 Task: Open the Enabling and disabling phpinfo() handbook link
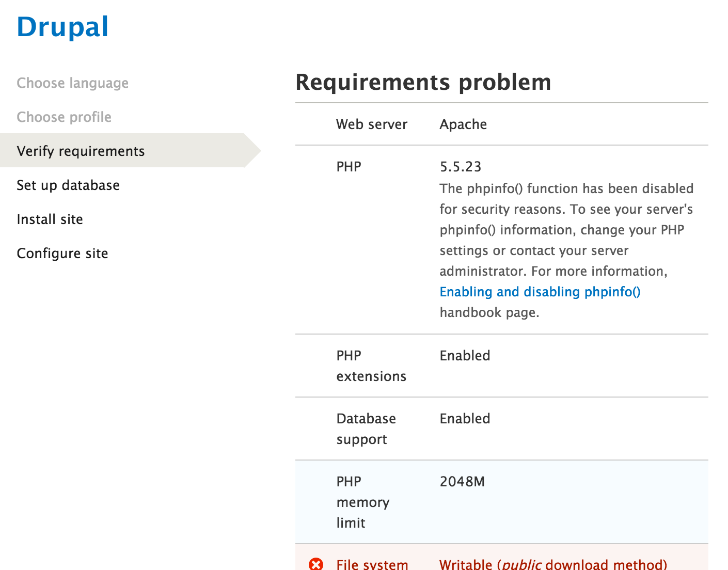[540, 292]
